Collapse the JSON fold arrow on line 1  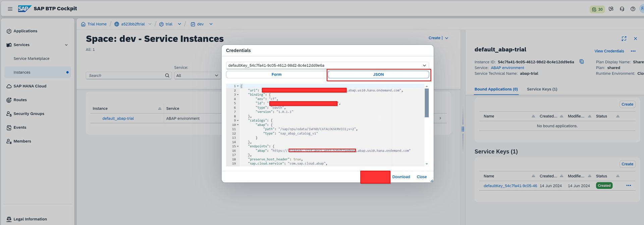coord(238,86)
